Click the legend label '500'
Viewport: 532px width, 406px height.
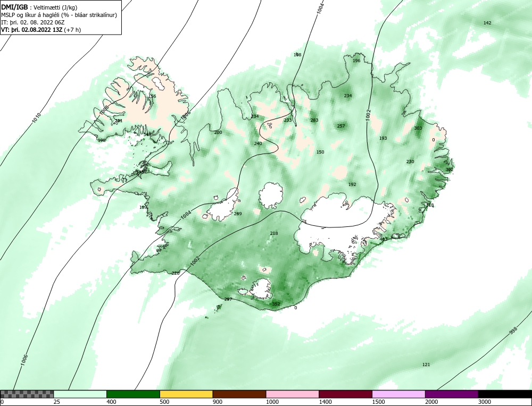pos(164,402)
